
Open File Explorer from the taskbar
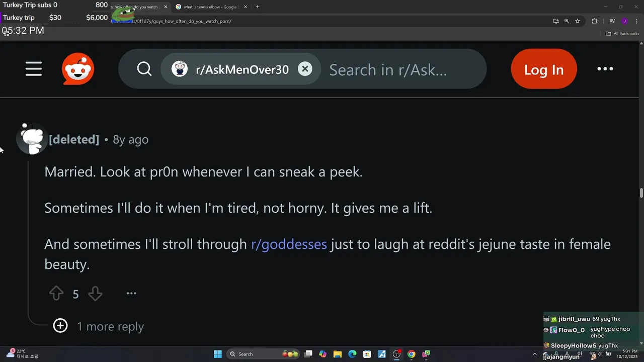(337, 354)
